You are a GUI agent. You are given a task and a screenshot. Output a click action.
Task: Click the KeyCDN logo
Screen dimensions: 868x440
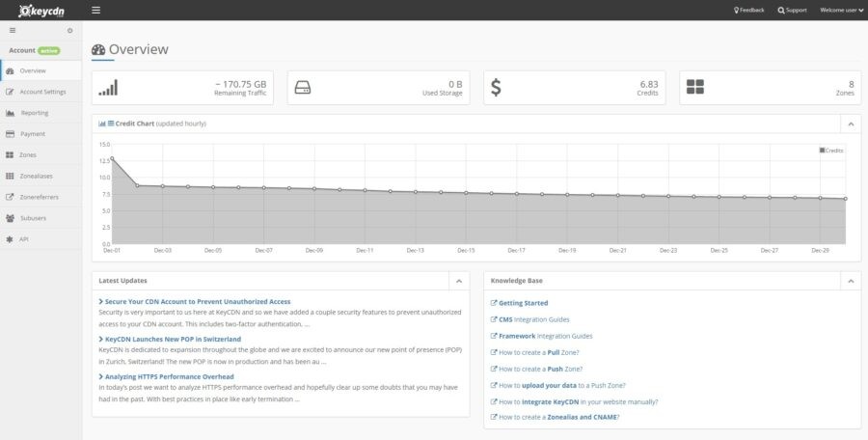[42, 11]
